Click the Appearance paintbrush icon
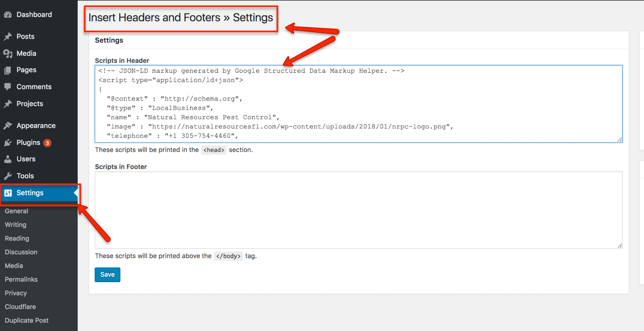The height and width of the screenshot is (331, 644). click(8, 126)
